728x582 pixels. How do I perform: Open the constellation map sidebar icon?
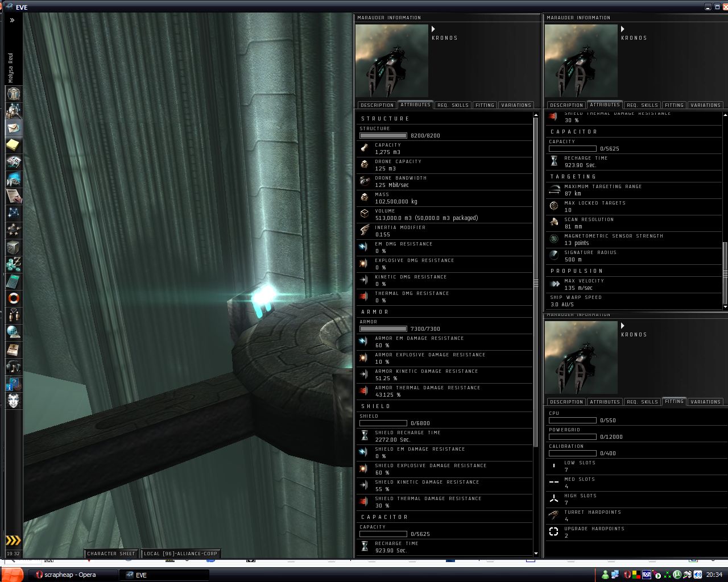coord(14,213)
